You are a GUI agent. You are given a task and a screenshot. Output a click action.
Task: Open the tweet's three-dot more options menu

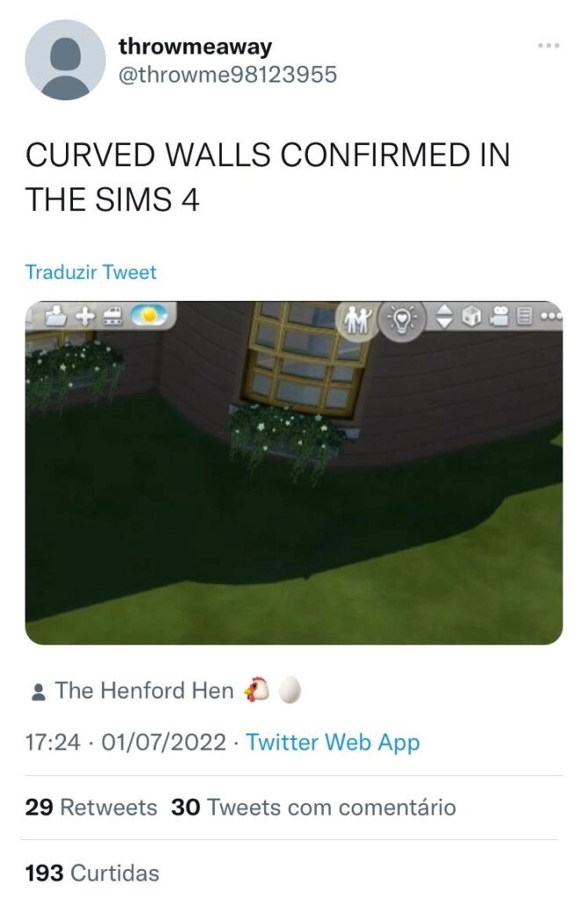point(549,46)
